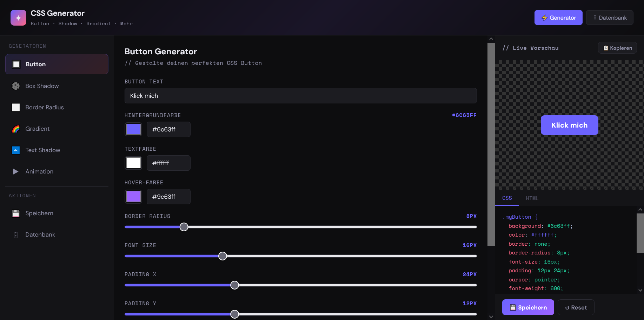
Task: Open the Hintergrundfarbe color picker swatch
Action: (133, 129)
